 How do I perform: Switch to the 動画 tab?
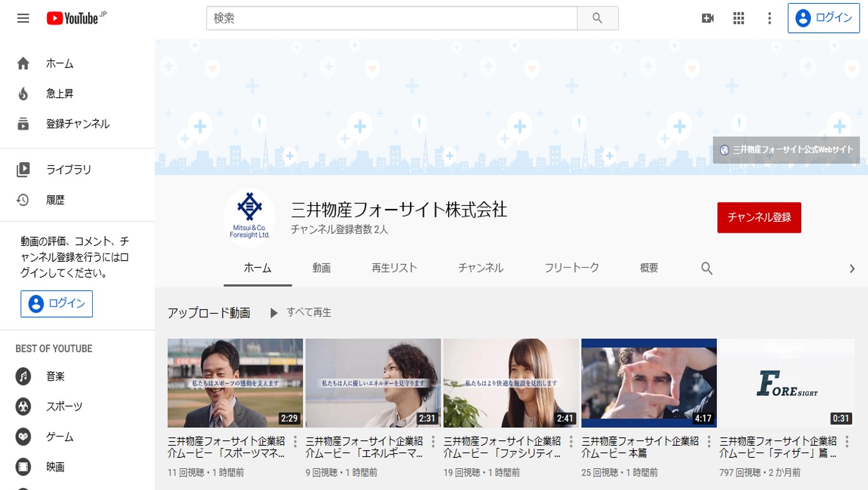[322, 268]
